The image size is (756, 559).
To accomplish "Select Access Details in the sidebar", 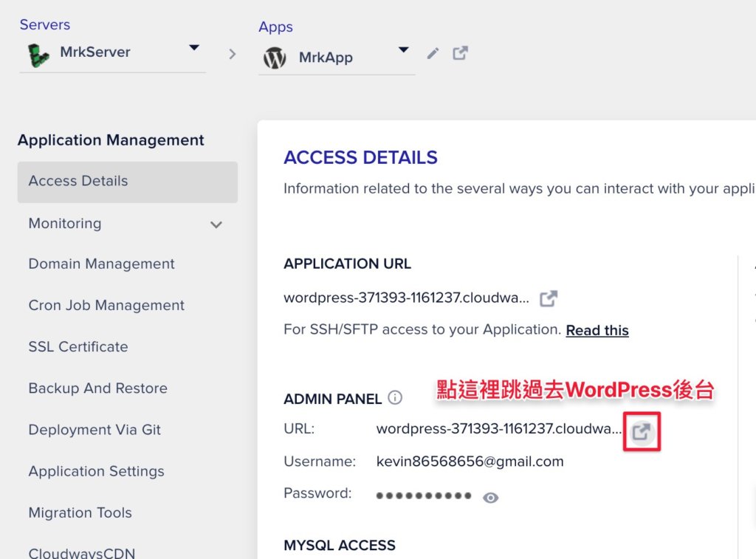I will click(x=127, y=182).
